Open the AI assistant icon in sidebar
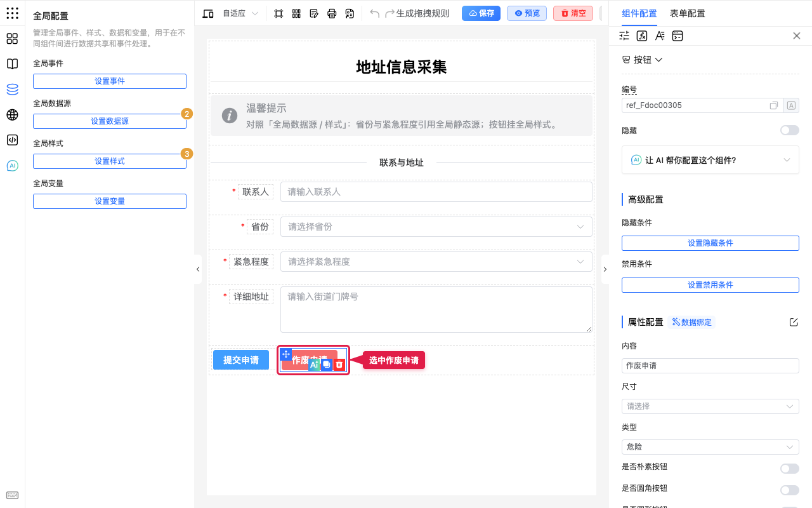812x508 pixels. [12, 166]
